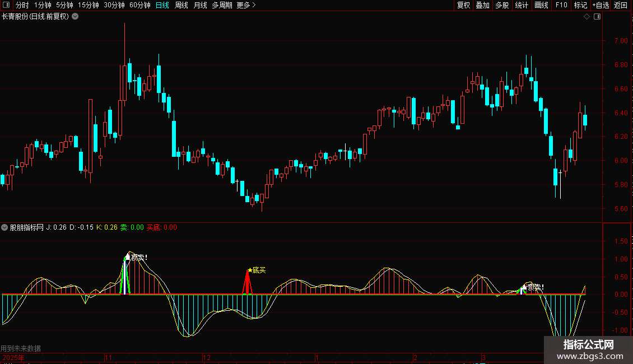Viewport: 633px width, 364px height.
Task: Click the www.zbgs3.com watermark link
Action: pyautogui.click(x=590, y=356)
